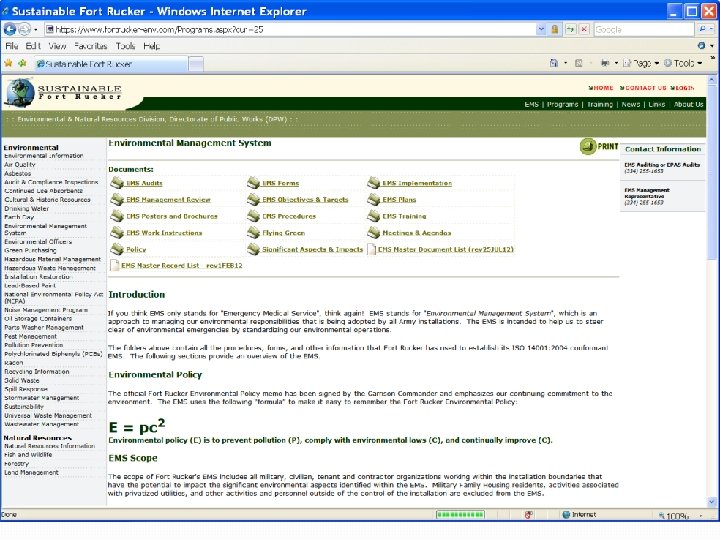
Task: Open the Tools menu in menu bar
Action: tap(125, 46)
